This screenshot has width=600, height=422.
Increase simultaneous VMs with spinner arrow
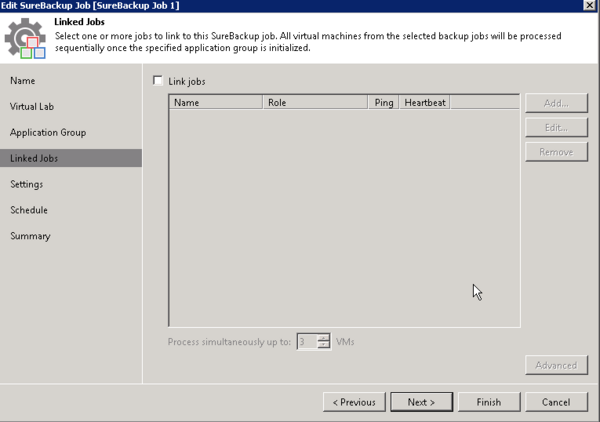[323, 338]
